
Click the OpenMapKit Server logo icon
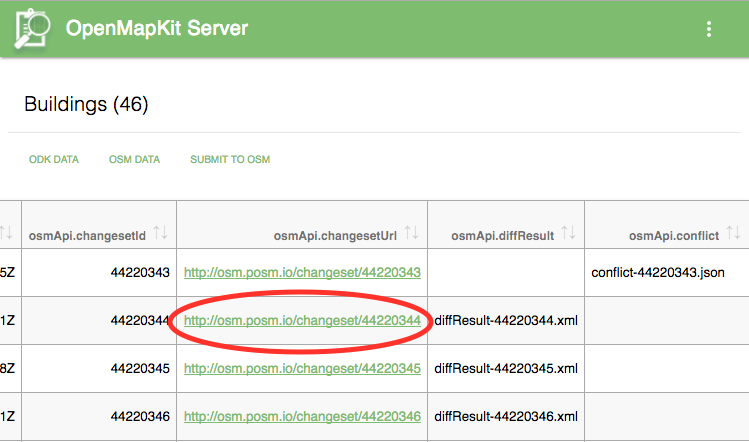[32, 29]
